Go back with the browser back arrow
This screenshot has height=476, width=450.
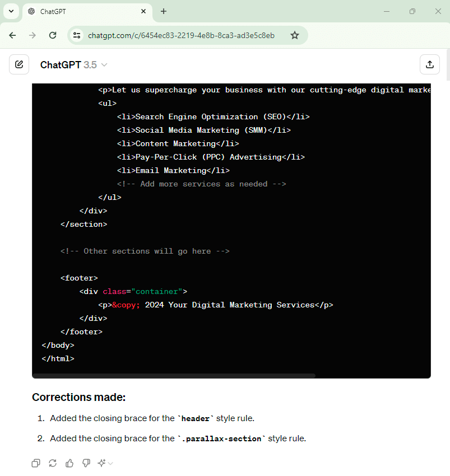[x=12, y=35]
